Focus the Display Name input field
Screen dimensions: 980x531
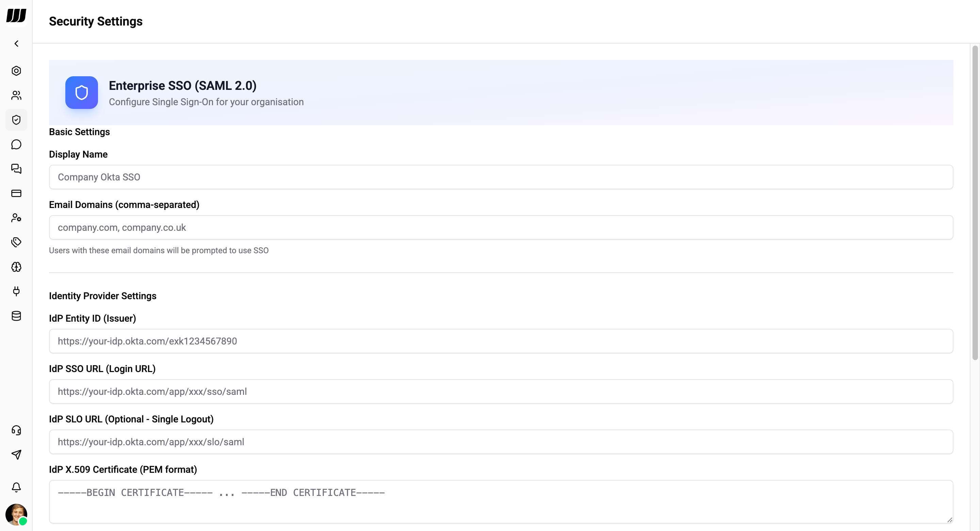[501, 177]
